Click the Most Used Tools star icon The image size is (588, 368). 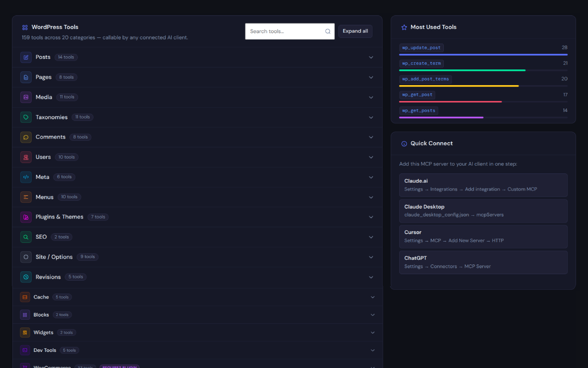[x=404, y=28]
